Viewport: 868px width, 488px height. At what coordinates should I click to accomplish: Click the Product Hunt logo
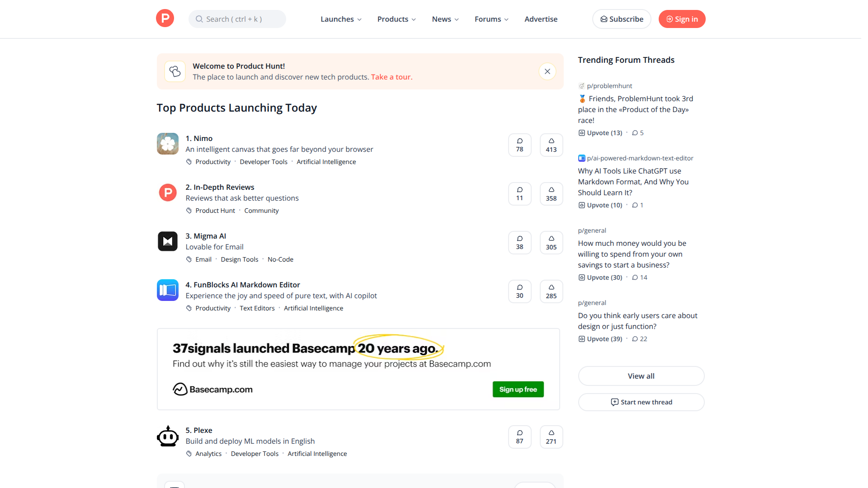(165, 18)
